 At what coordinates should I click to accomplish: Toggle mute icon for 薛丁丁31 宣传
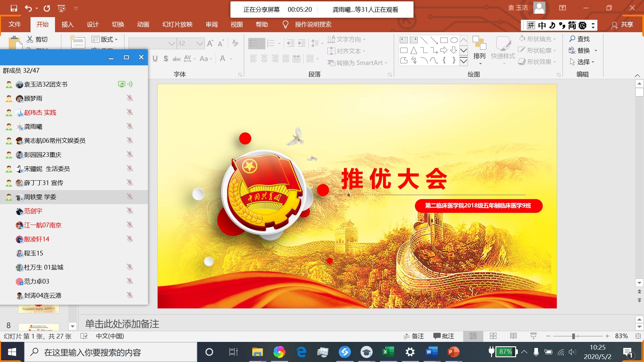tap(130, 183)
